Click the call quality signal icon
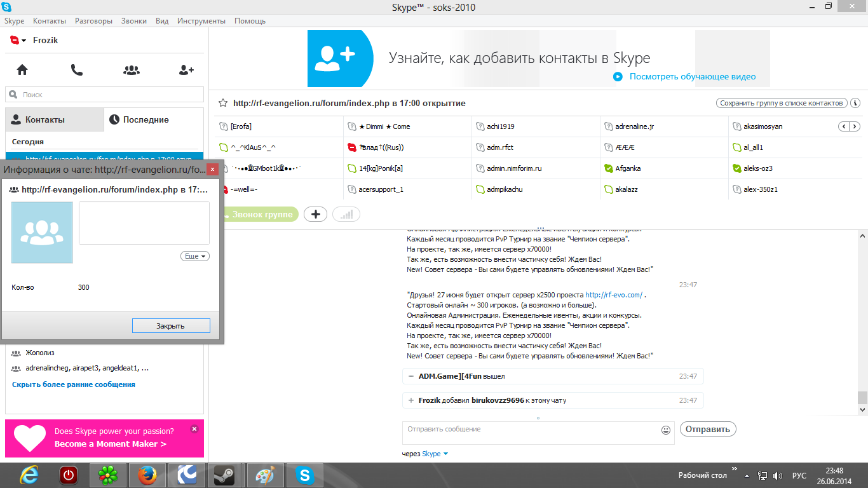Screen dimensions: 868x488 346,215
